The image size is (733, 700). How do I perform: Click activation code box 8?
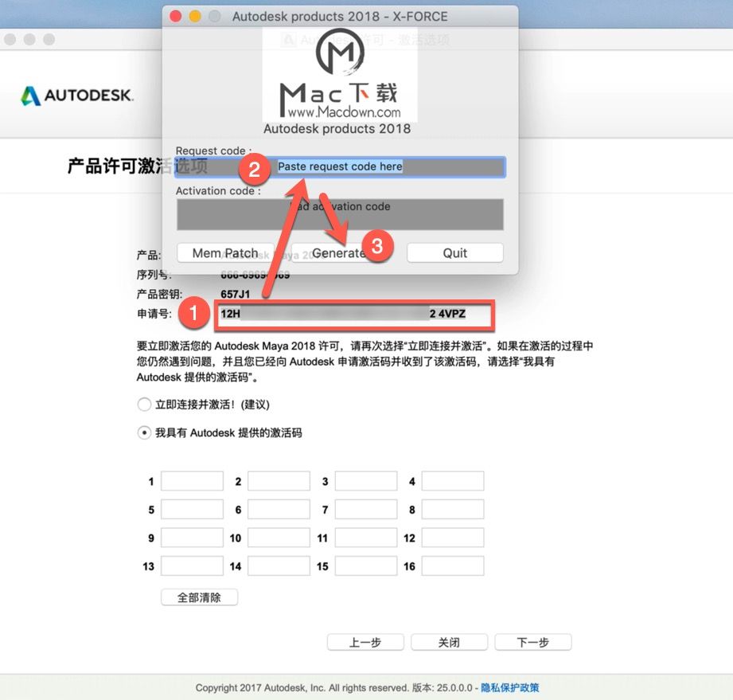[453, 510]
